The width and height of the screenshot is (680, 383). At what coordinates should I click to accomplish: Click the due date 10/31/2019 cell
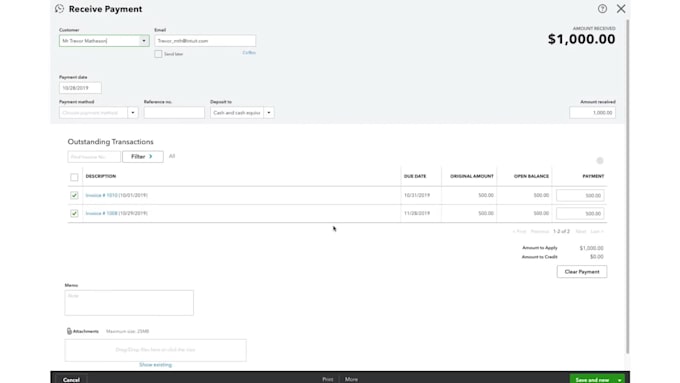point(417,195)
